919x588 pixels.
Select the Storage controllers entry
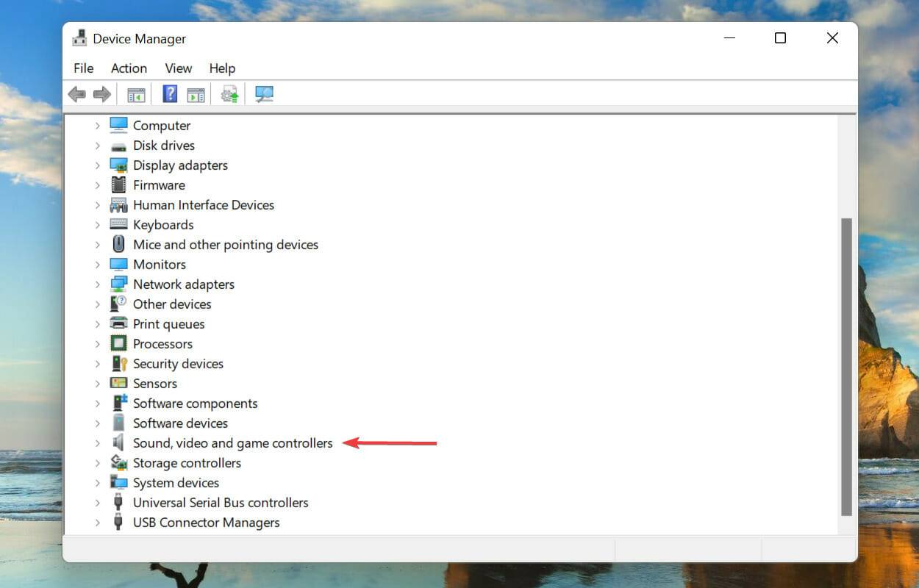[187, 462]
